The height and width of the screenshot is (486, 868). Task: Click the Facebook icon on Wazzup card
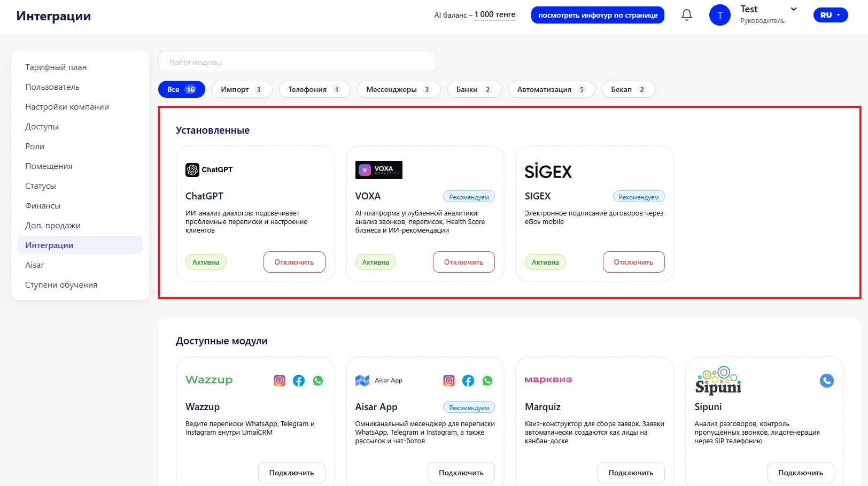tap(299, 381)
